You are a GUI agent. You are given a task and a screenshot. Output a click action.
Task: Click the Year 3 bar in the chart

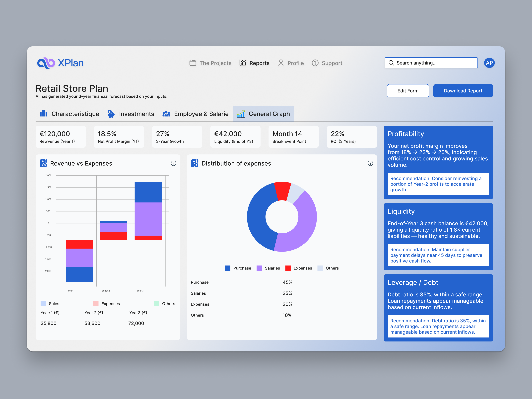(x=148, y=211)
